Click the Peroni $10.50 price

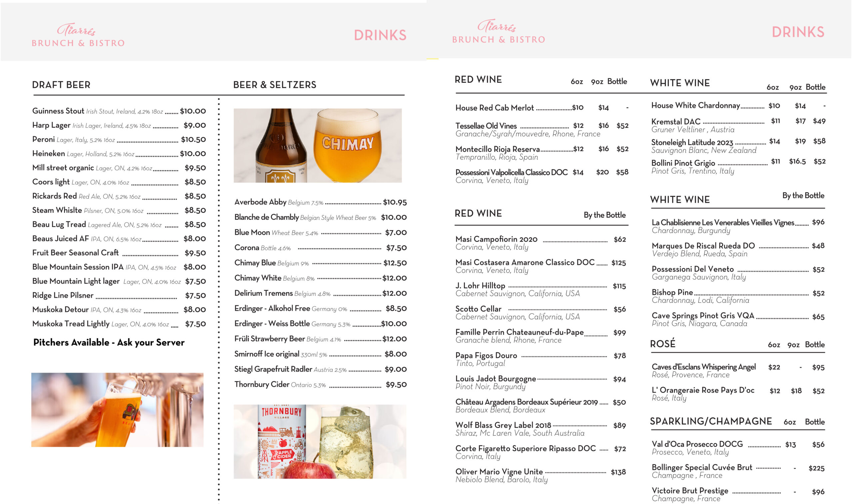[x=193, y=140]
